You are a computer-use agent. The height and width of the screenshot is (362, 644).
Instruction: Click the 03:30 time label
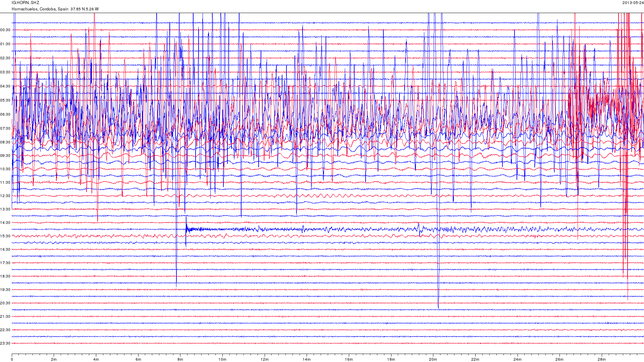point(5,72)
